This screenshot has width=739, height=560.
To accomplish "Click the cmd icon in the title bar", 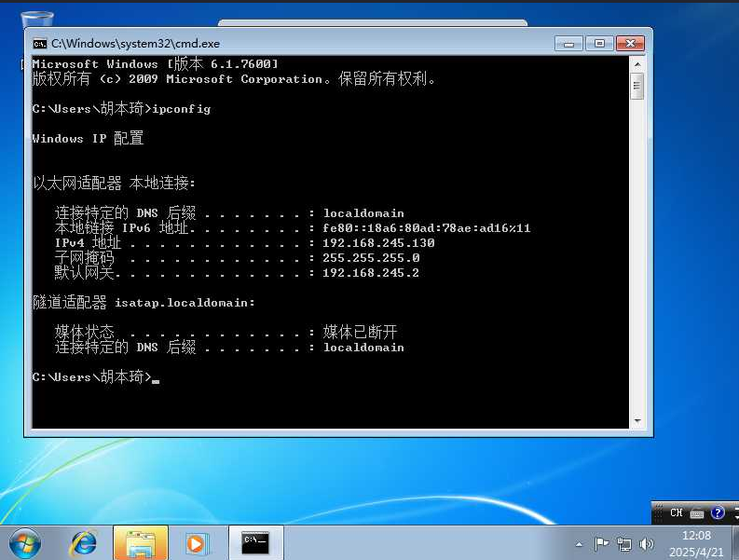I will [x=40, y=44].
